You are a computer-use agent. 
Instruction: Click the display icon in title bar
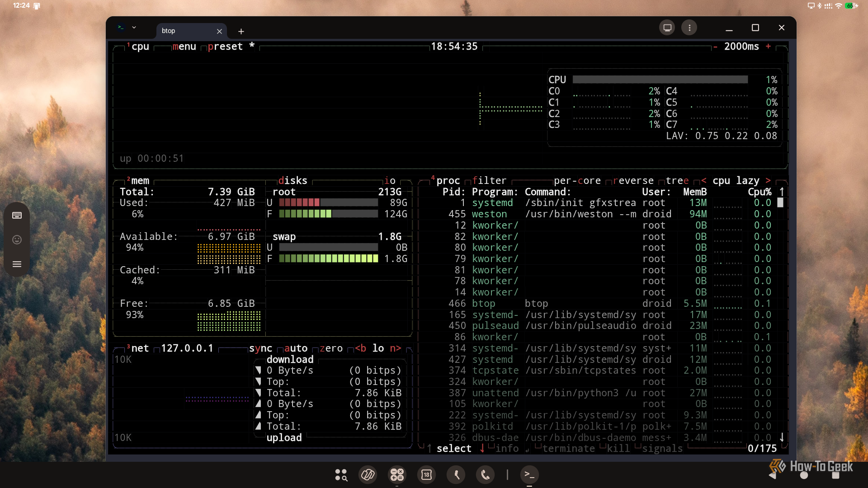click(x=667, y=28)
